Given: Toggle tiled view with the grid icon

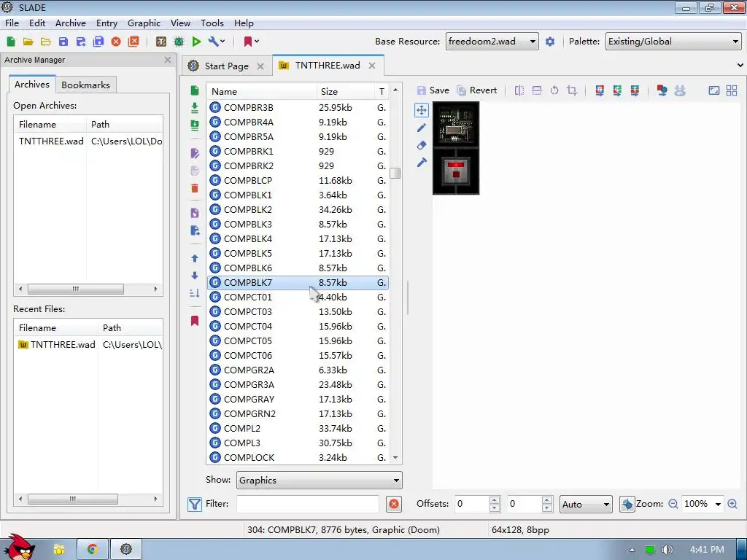Looking at the screenshot, I should (x=732, y=90).
